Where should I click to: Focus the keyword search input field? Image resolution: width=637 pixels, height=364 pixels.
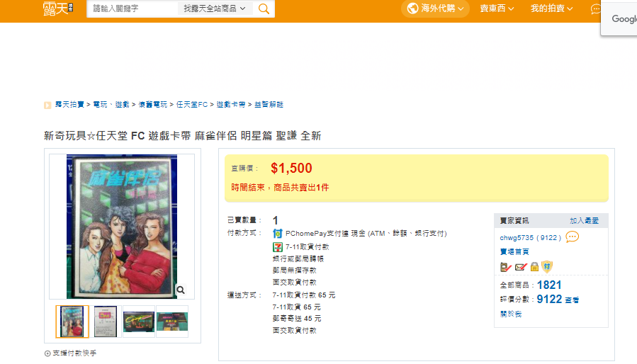(x=132, y=8)
